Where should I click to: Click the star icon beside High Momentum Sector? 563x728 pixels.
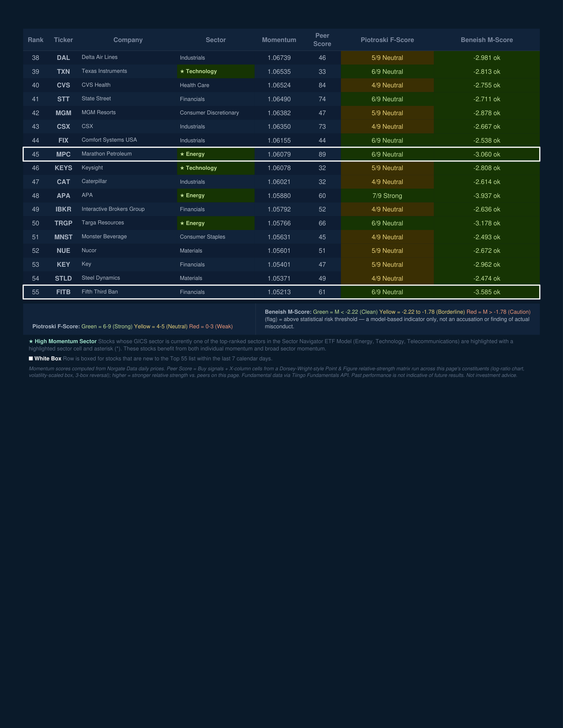(x=31, y=341)
